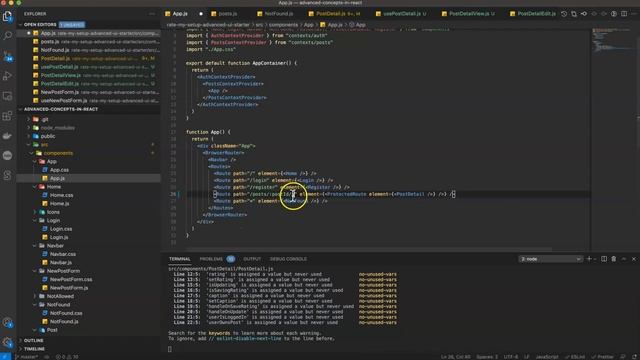Click the editor horizontal scrollbar

tap(369, 249)
